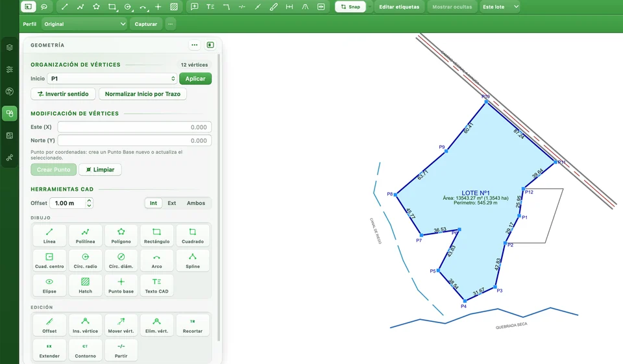Open the arc tool flyout in top toolbar
This screenshot has width=623, height=364.
point(143,6)
